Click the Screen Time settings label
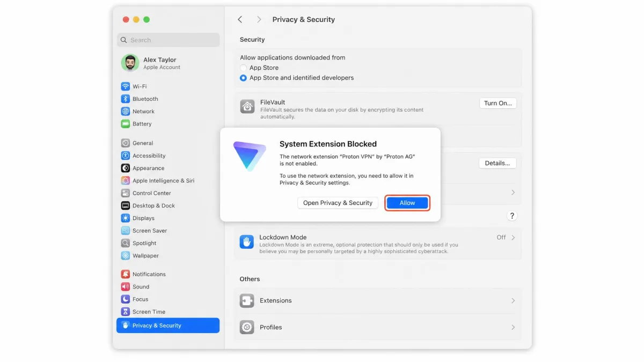 [149, 312]
